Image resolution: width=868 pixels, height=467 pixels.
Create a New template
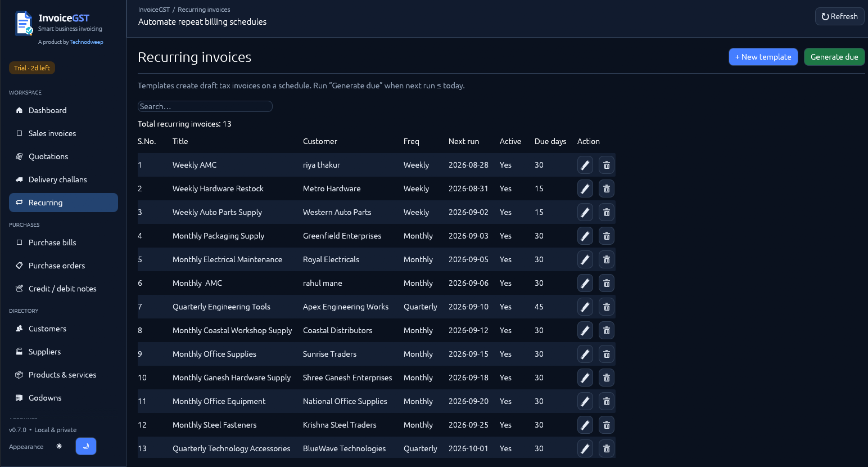coord(763,57)
